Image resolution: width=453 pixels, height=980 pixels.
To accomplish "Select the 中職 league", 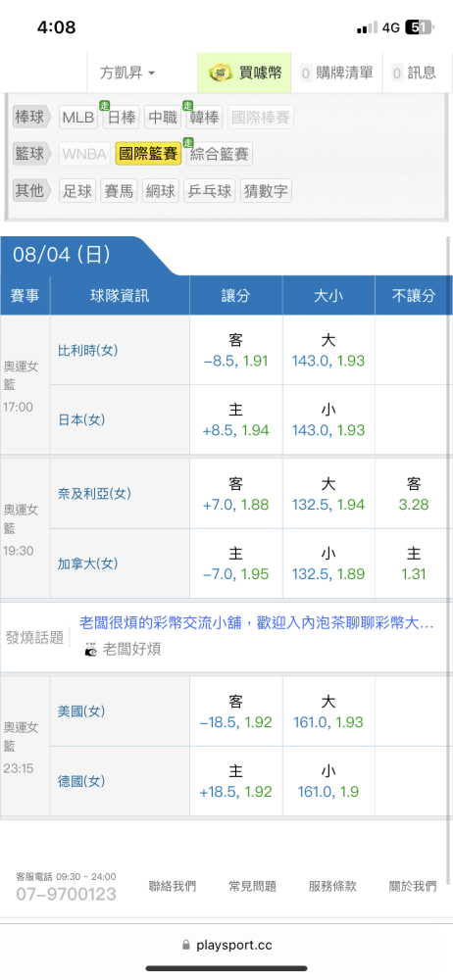I will 163,118.
